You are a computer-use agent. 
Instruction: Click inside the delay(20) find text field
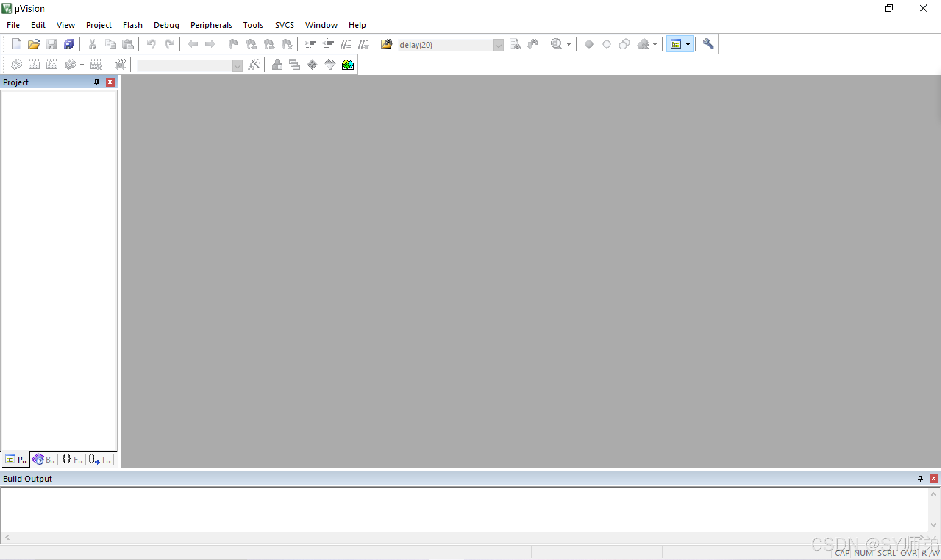(446, 45)
